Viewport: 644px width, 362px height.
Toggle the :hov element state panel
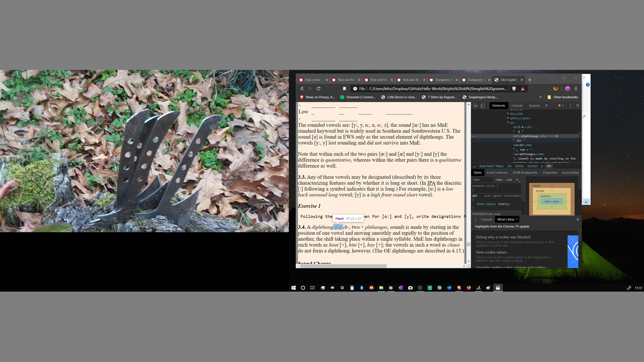pos(499,179)
